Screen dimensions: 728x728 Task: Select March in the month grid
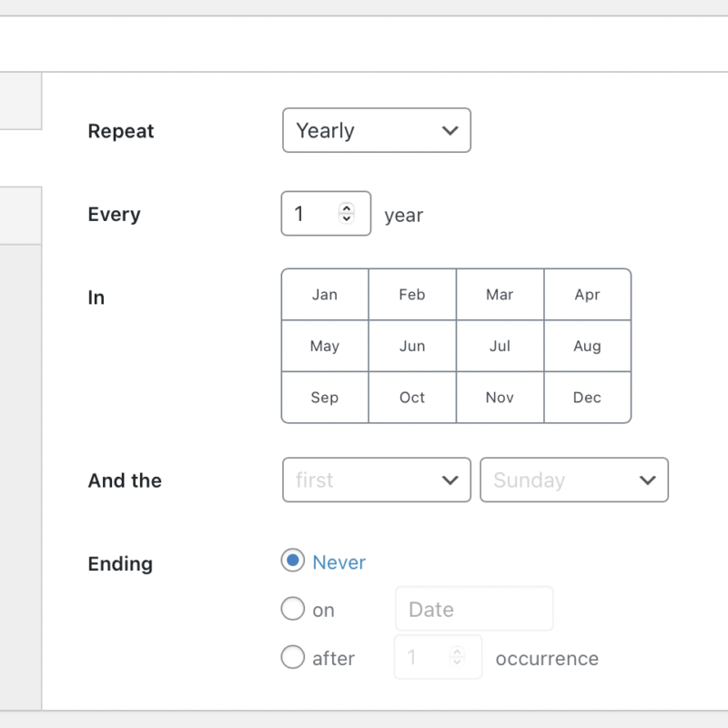click(x=499, y=294)
